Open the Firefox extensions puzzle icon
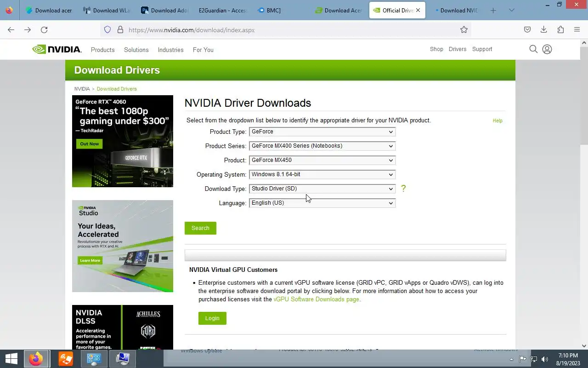 click(x=560, y=30)
